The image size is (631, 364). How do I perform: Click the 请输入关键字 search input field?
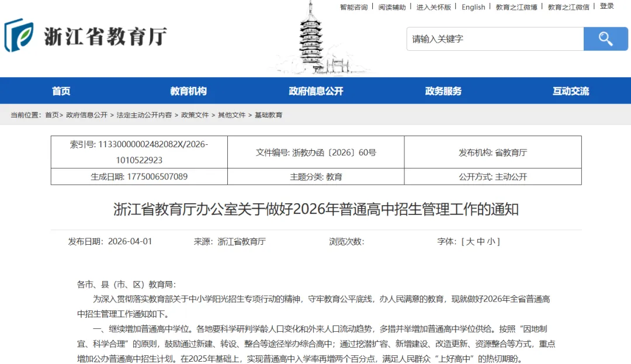tap(495, 39)
